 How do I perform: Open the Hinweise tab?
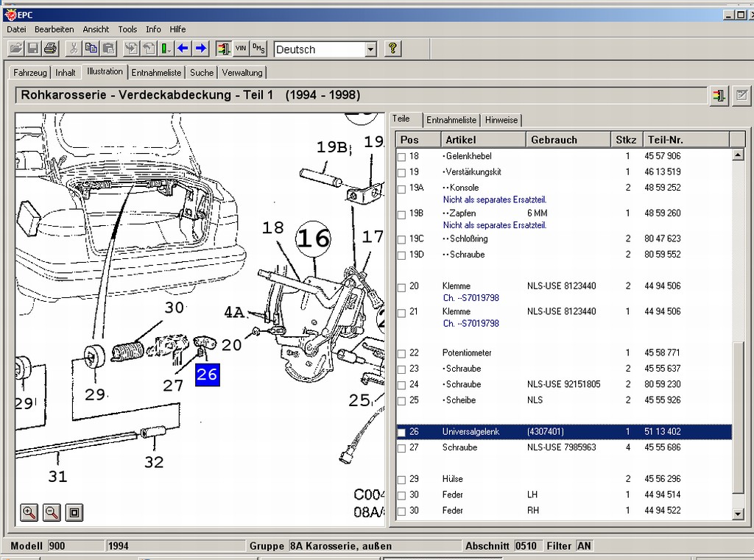pos(501,120)
